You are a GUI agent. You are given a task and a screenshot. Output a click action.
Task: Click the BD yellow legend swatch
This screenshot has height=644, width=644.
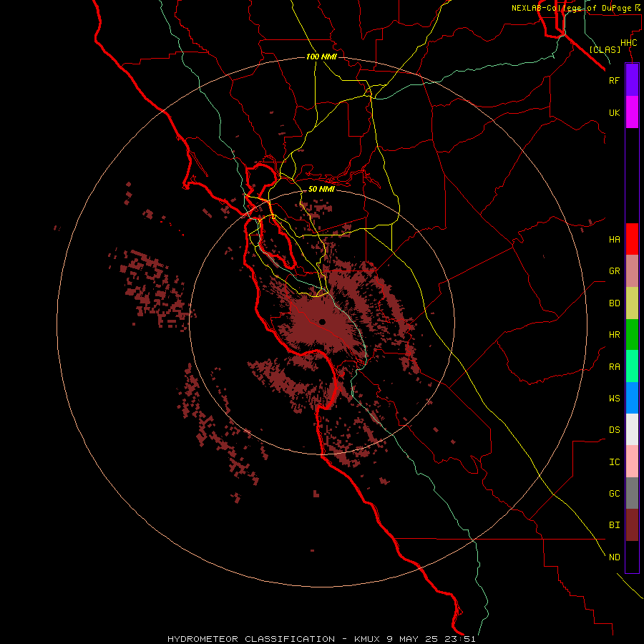tap(632, 303)
